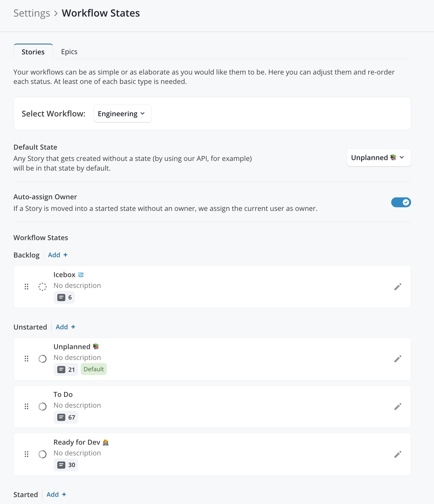434x504 pixels.
Task: Add a new Unstarted state
Action: point(65,327)
